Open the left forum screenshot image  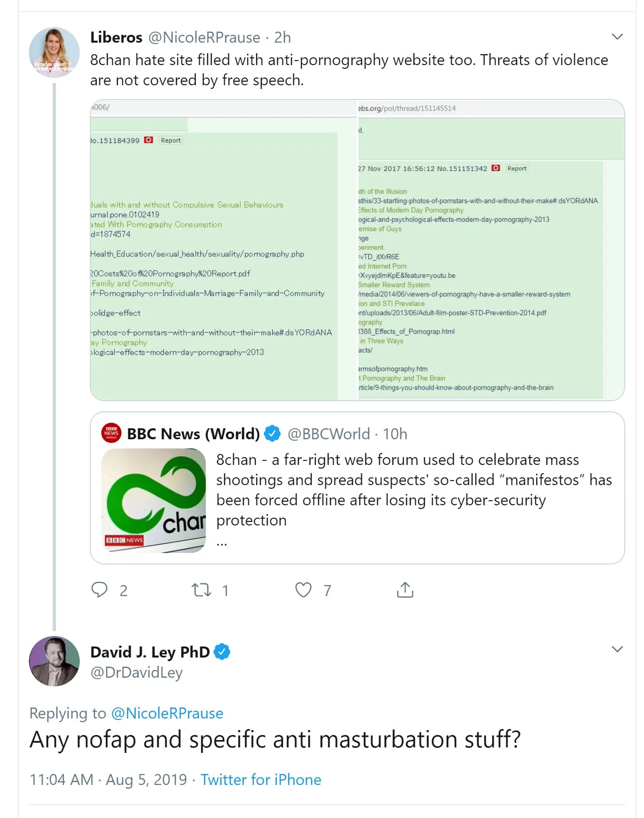pos(223,250)
